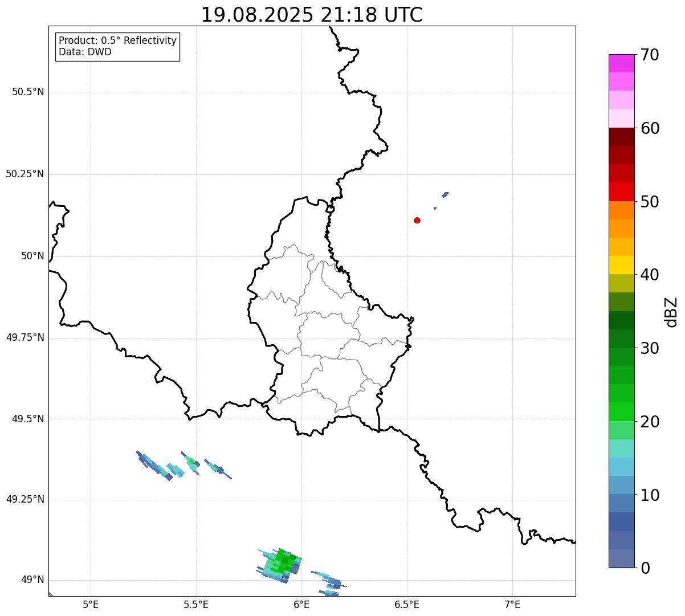The width and height of the screenshot is (685, 616).
Task: Click the orange swatch just below 50 dBZ
Action: coord(621,210)
